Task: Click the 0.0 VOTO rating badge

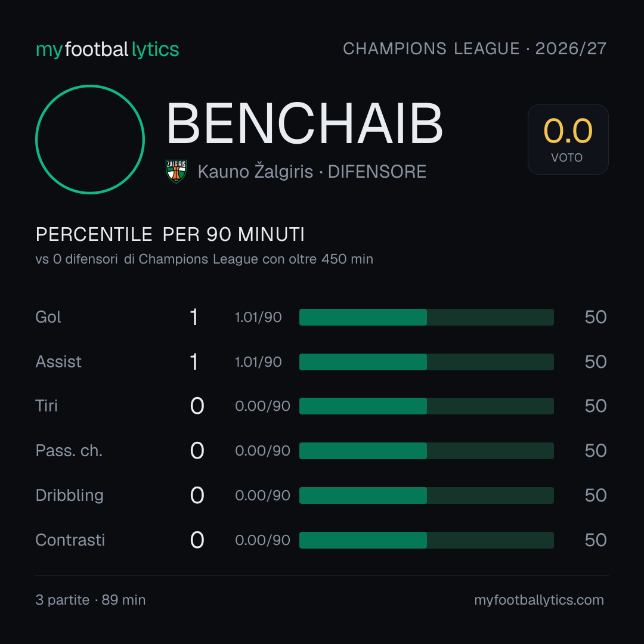Action: [x=568, y=139]
